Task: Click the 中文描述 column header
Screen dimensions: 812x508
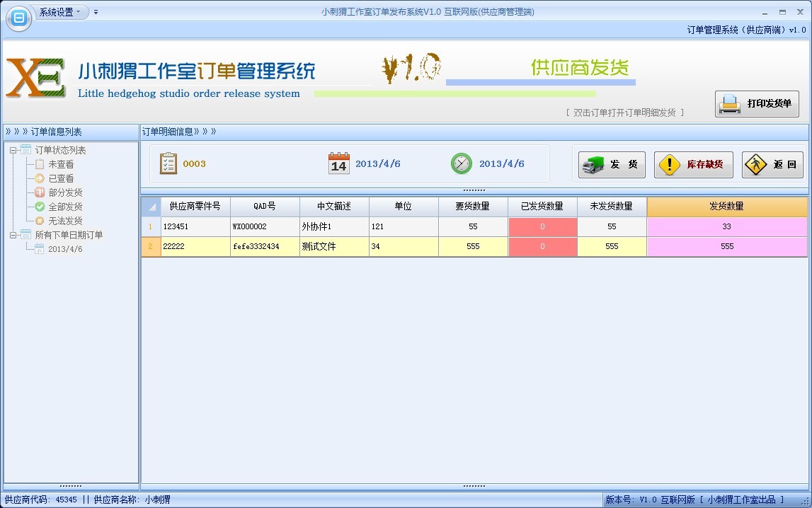Action: [x=334, y=207]
